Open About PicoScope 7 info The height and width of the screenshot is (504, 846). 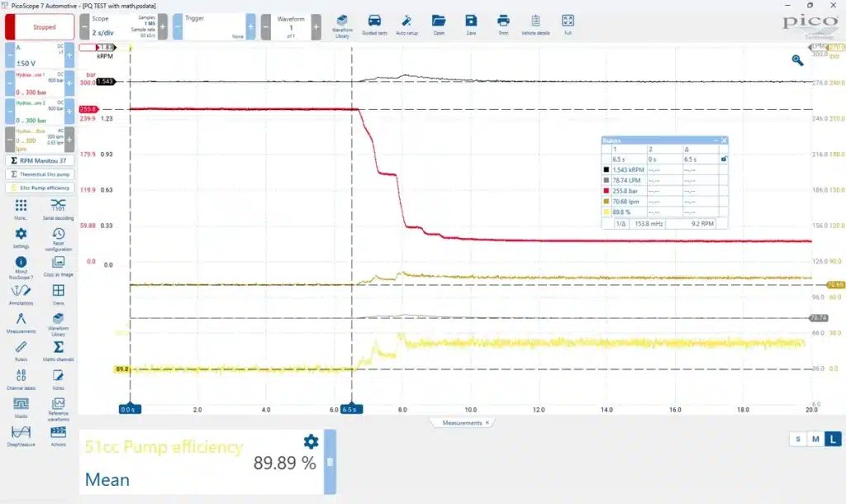coord(21,267)
